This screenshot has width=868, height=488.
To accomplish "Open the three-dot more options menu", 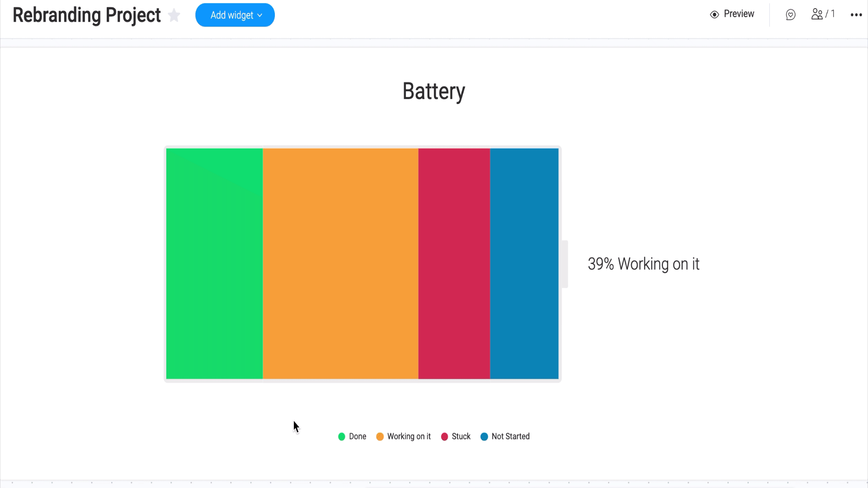I will pyautogui.click(x=856, y=15).
